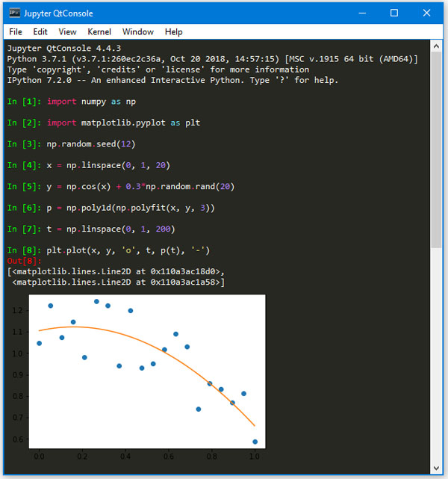Click the "Type 'copyright', 'credits'" line
Image resolution: width=448 pixels, height=479 pixels.
pyautogui.click(x=158, y=69)
